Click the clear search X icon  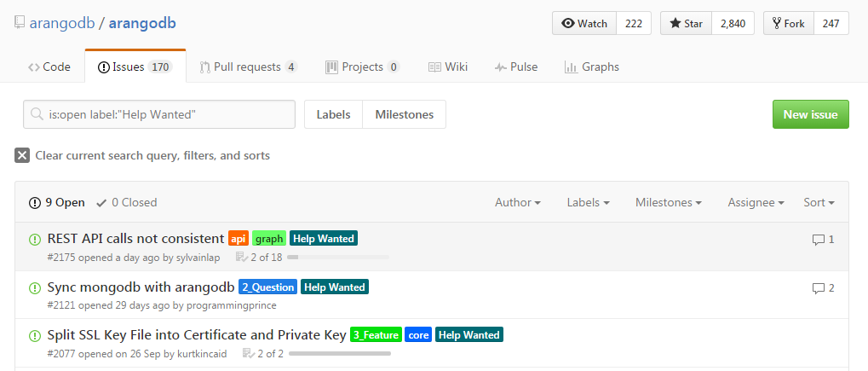[21, 155]
